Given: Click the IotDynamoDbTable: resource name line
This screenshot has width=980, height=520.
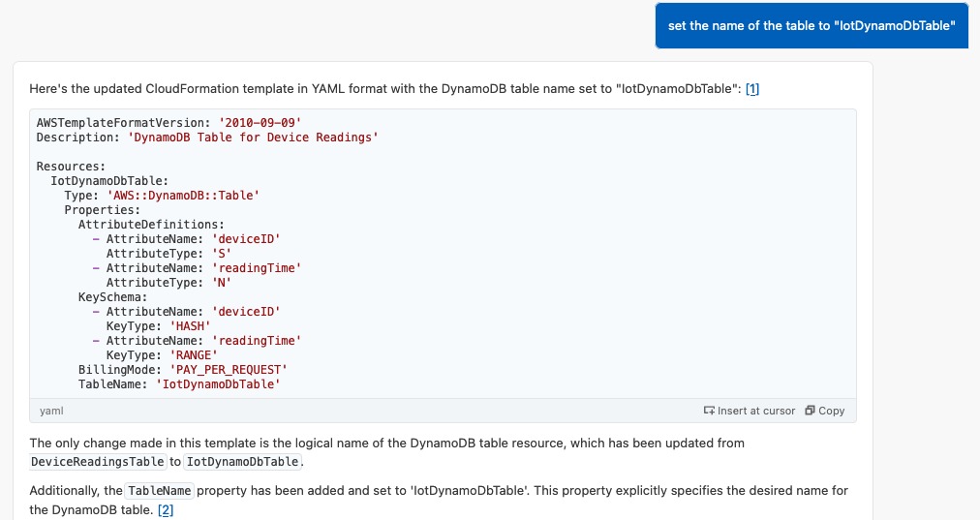Looking at the screenshot, I should (109, 181).
